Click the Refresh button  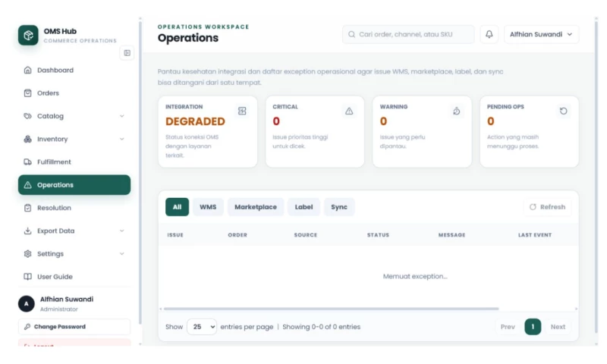click(547, 207)
